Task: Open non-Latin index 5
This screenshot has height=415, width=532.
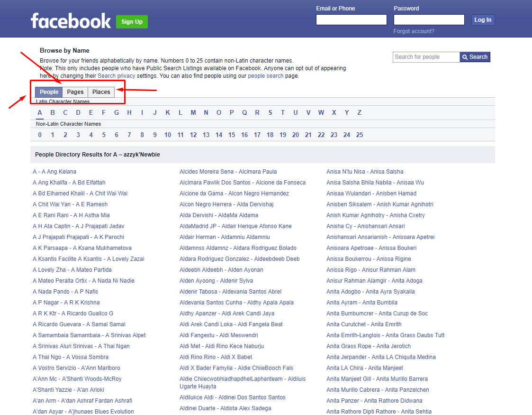Action: point(104,135)
